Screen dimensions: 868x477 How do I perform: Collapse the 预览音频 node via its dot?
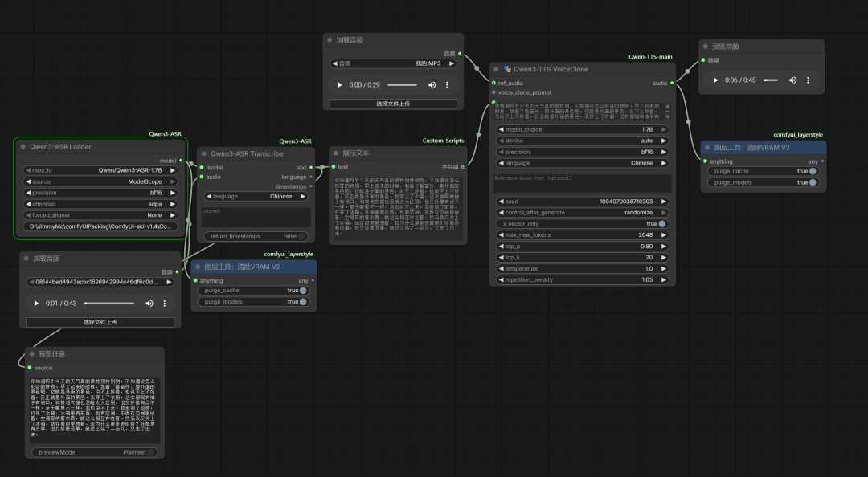coord(706,47)
